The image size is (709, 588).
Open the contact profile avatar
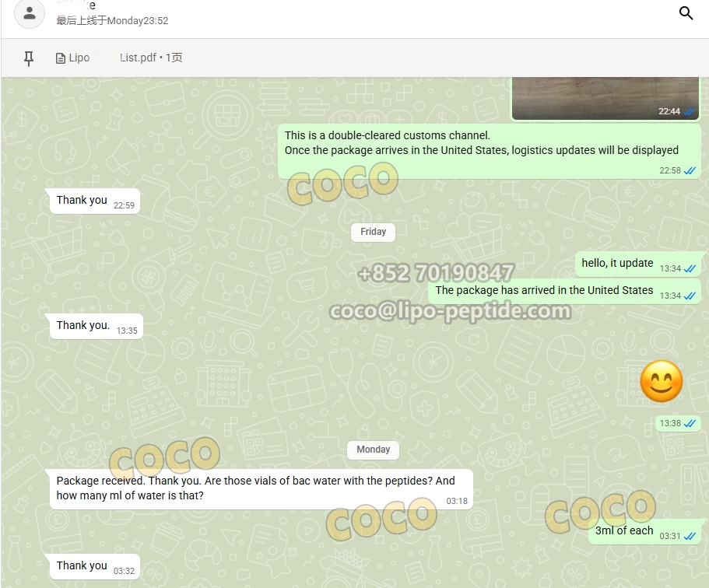click(30, 13)
